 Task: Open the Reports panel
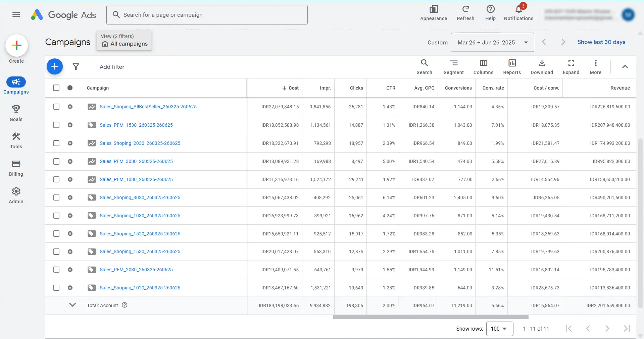coord(512,66)
